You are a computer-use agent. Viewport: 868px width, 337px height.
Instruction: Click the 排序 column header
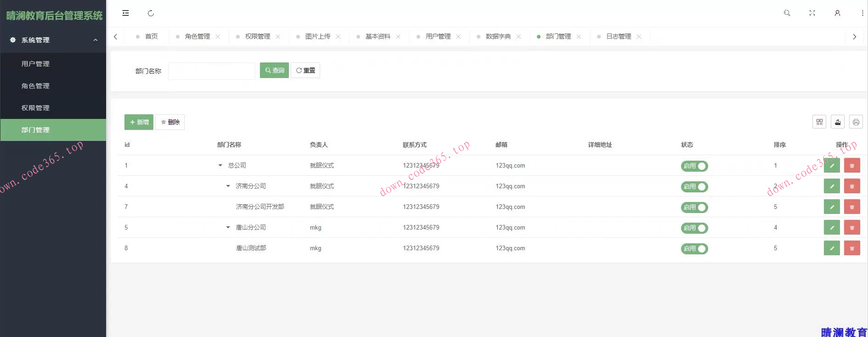780,145
